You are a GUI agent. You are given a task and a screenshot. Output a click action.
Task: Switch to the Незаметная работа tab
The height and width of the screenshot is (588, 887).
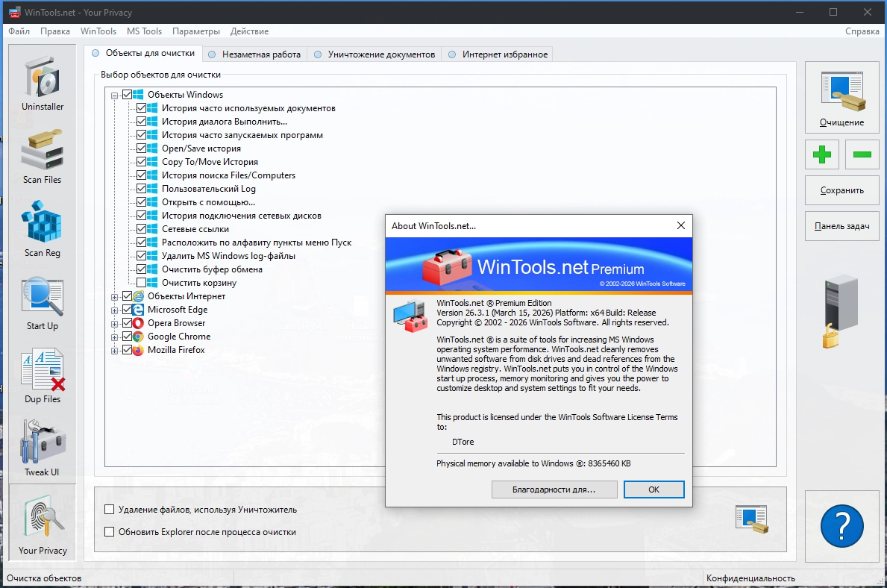[x=254, y=54]
